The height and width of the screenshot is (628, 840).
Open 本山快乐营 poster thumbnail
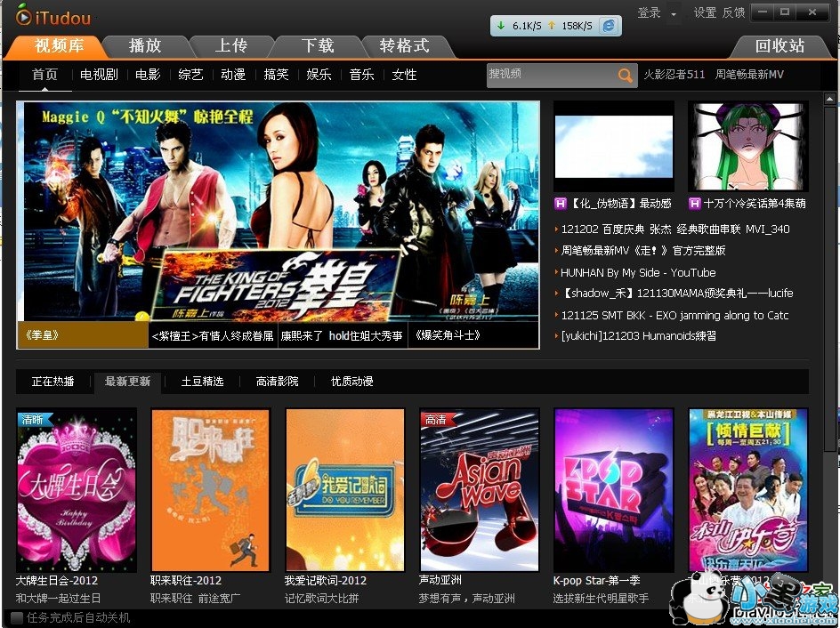[x=748, y=490]
